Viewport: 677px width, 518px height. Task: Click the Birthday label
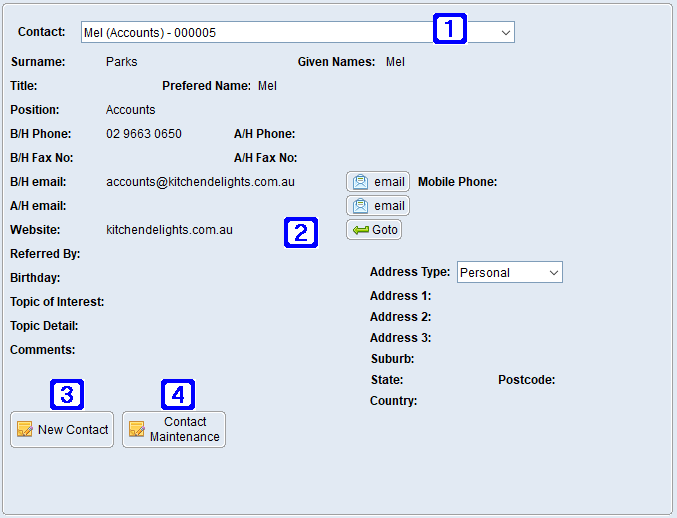[35, 278]
